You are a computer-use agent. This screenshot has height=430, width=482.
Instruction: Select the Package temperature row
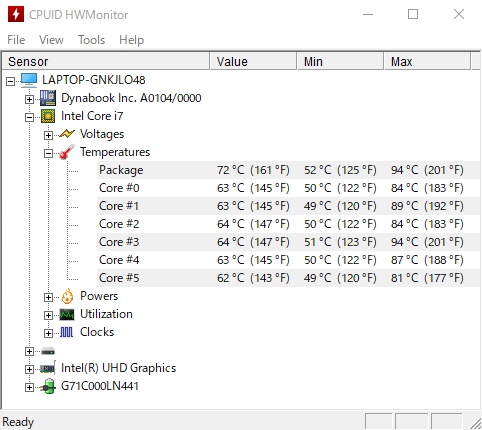(289, 170)
